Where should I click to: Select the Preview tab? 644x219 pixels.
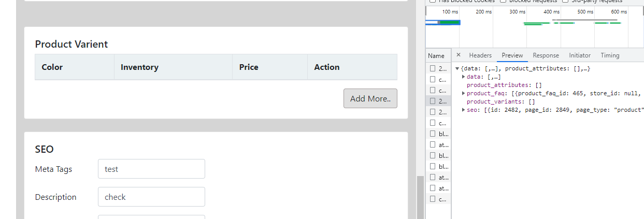(x=512, y=55)
